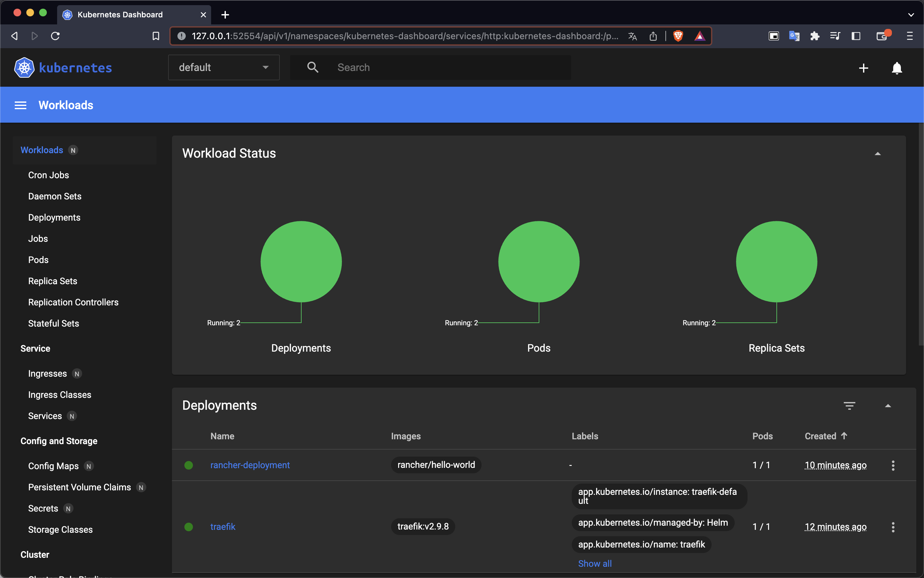Screen dimensions: 924x578
Task: Sort by Created column header
Action: 826,436
